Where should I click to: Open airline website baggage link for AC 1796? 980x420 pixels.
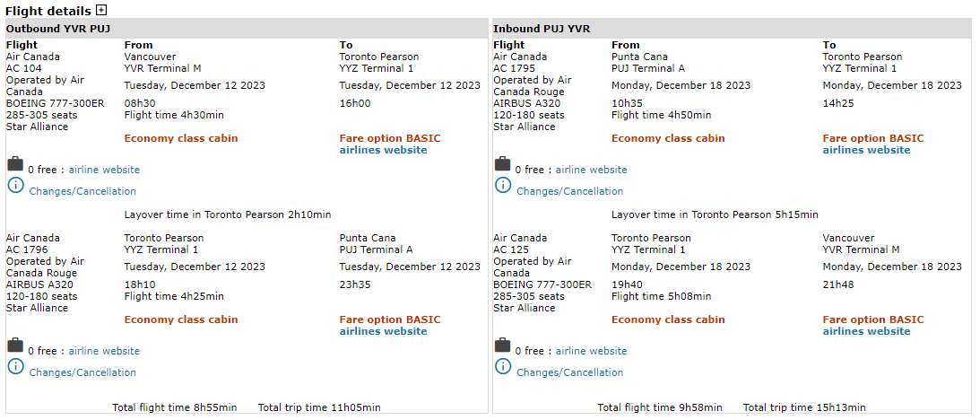[104, 351]
